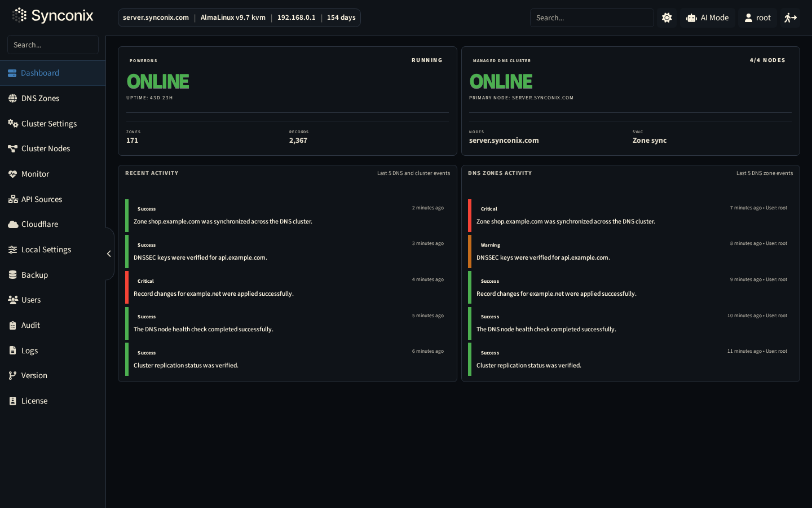Click the 4/4 NODES label
812x508 pixels.
coord(767,60)
